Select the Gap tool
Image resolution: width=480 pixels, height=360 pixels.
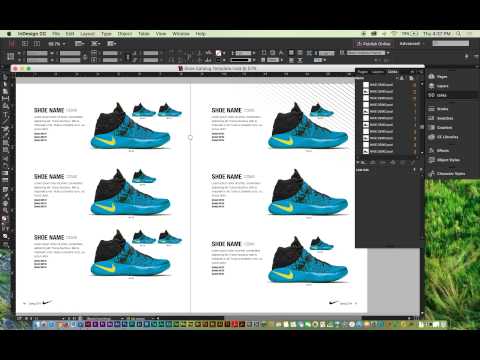(5, 98)
